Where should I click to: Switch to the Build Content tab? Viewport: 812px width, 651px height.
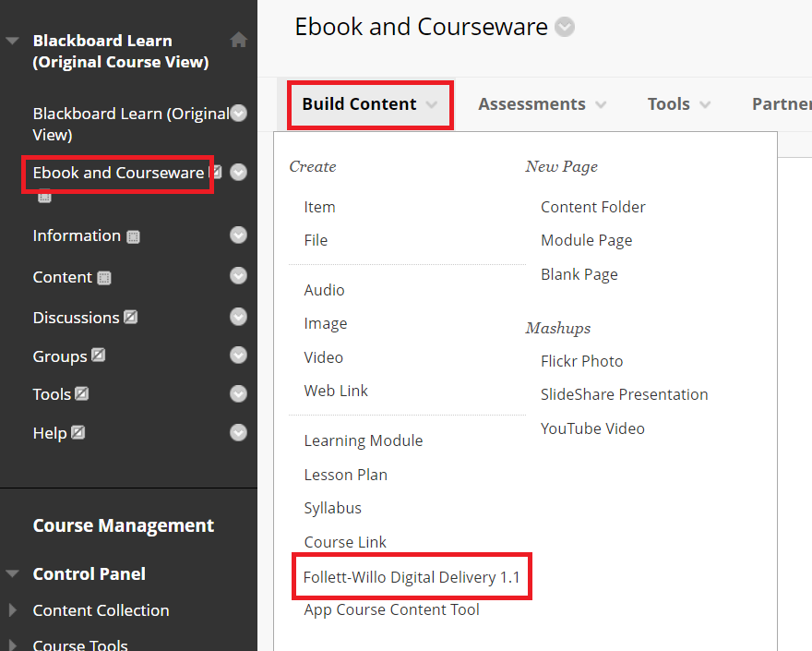(x=359, y=103)
